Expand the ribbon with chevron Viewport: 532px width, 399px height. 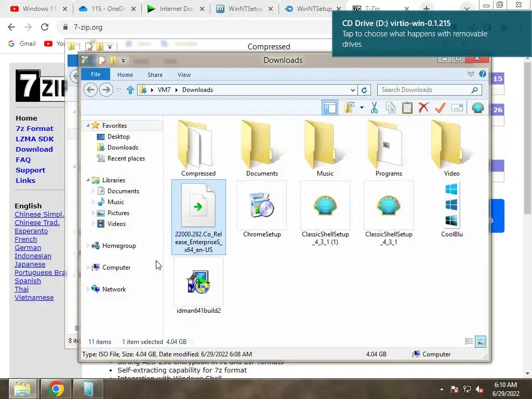471,74
